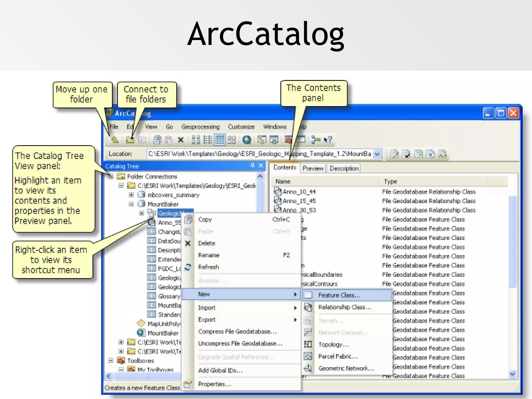Open the View menu
Image resolution: width=532 pixels, height=399 pixels.
151,127
